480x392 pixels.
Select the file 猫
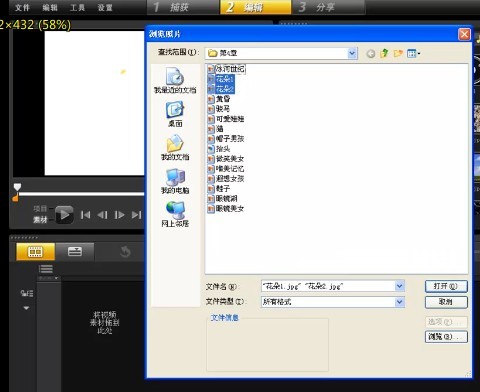(x=216, y=129)
